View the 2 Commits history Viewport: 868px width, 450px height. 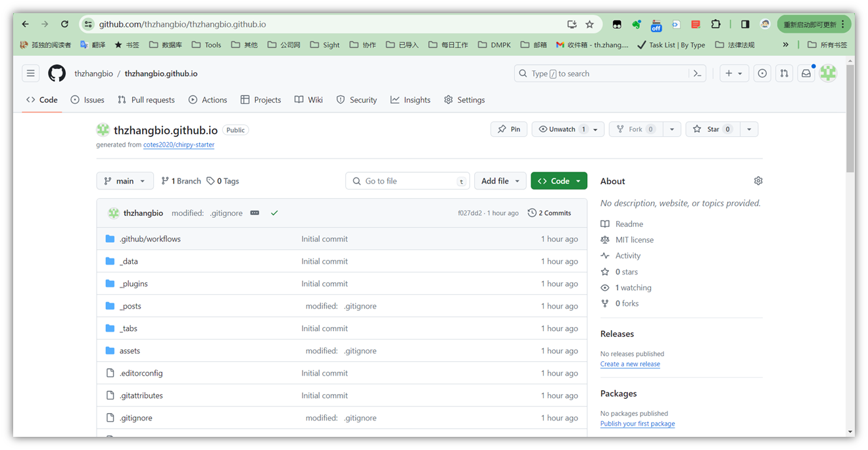(550, 213)
